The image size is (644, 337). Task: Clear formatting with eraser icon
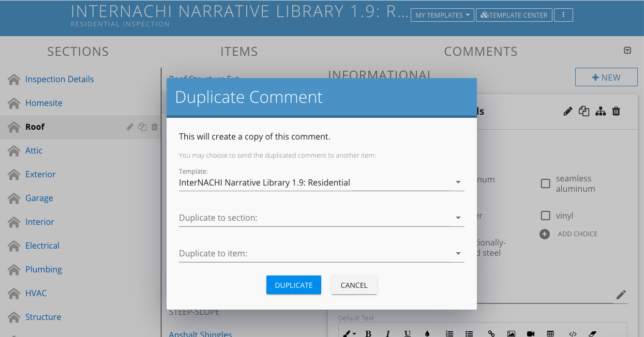(x=593, y=333)
